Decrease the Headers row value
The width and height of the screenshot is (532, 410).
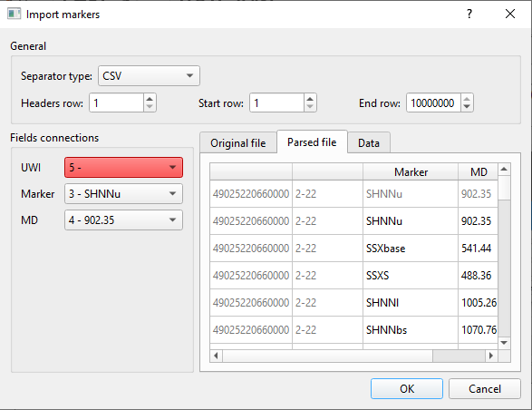[150, 107]
